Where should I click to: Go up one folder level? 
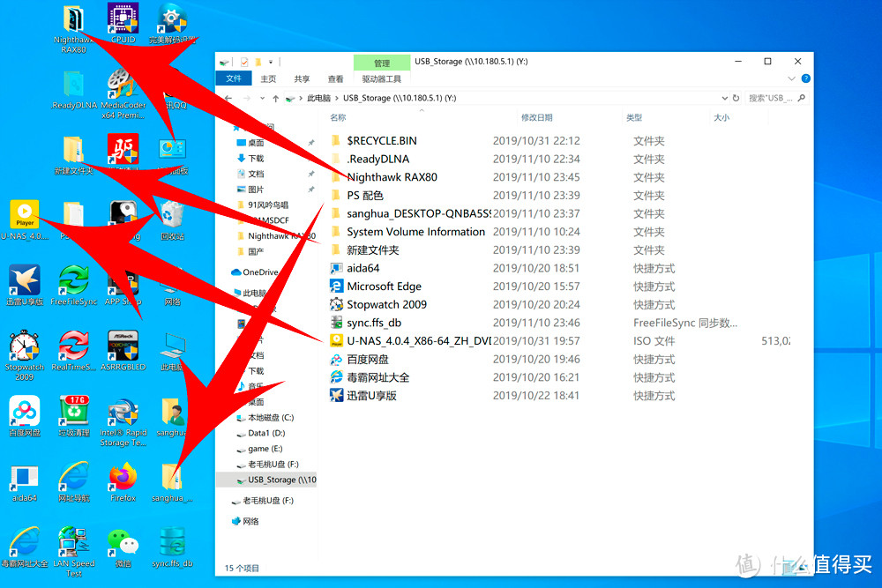[x=275, y=99]
